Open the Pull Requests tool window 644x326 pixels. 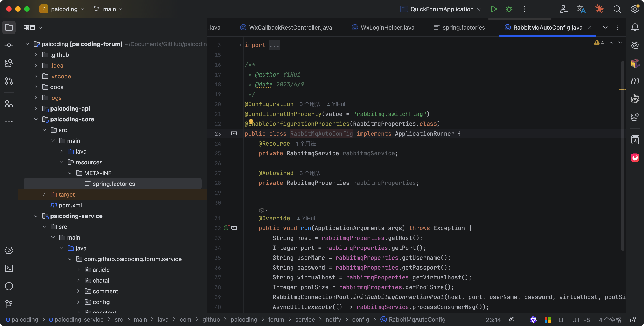9,81
